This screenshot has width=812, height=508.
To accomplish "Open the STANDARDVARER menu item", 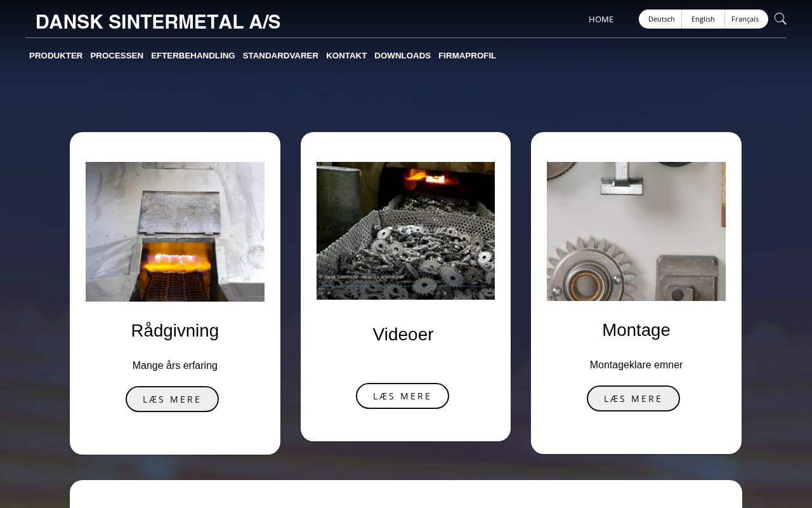I will click(x=280, y=56).
